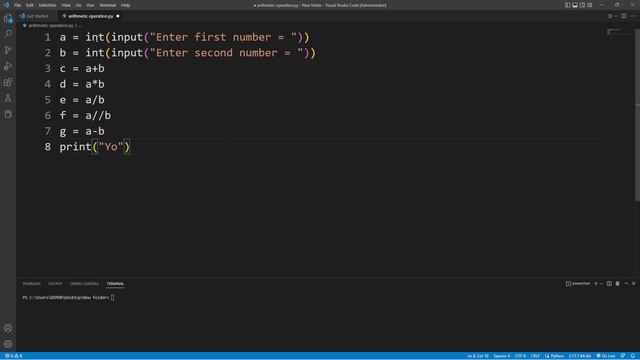Open the Explorer view in activity bar
The image size is (640, 360).
pyautogui.click(x=8, y=18)
